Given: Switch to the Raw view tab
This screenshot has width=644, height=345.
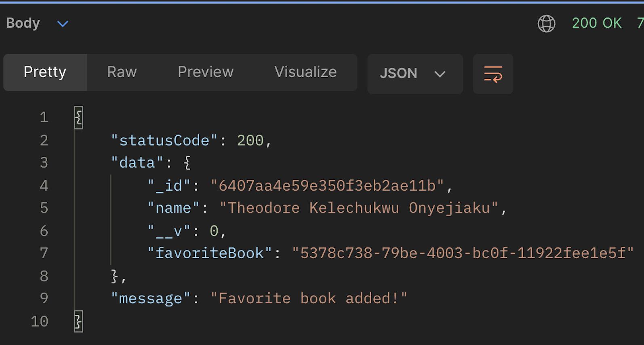Looking at the screenshot, I should coord(122,72).
